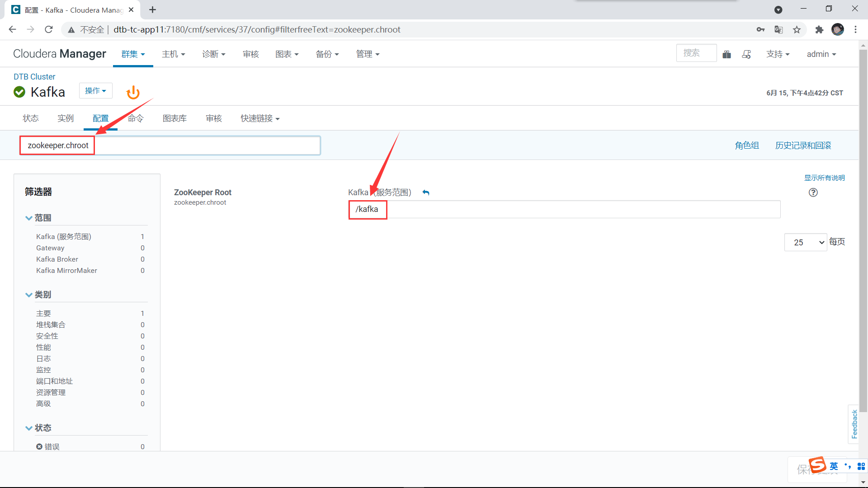Open browser extensions puzzle icon

tap(819, 29)
